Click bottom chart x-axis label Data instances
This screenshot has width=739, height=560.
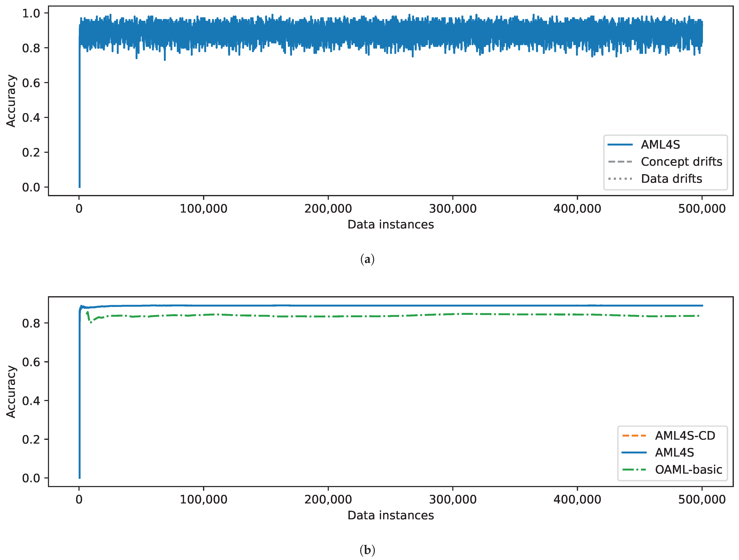(x=391, y=515)
